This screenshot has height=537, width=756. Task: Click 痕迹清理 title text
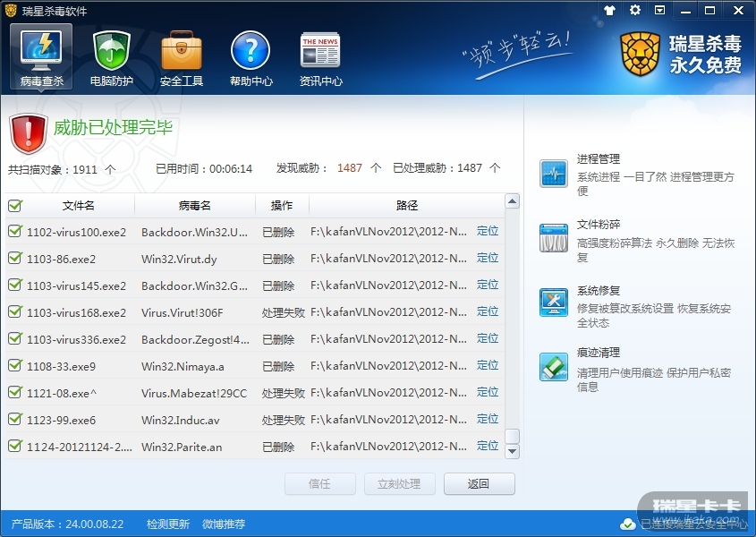coord(599,353)
